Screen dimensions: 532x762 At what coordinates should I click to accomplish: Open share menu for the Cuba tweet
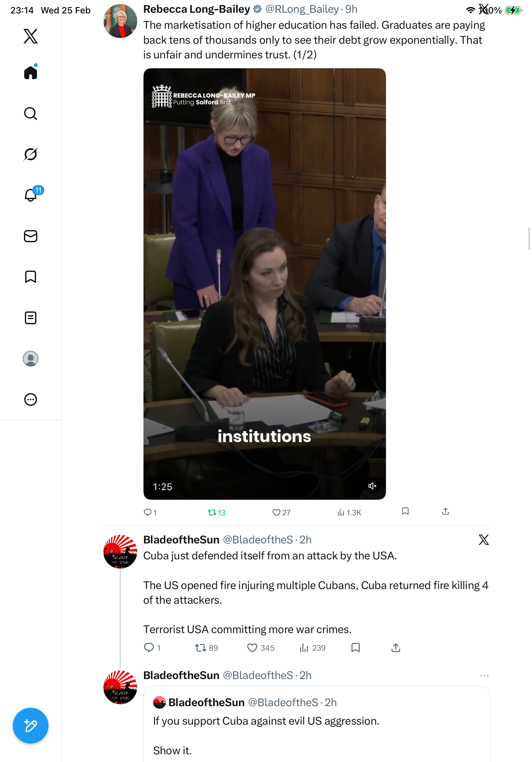[396, 648]
